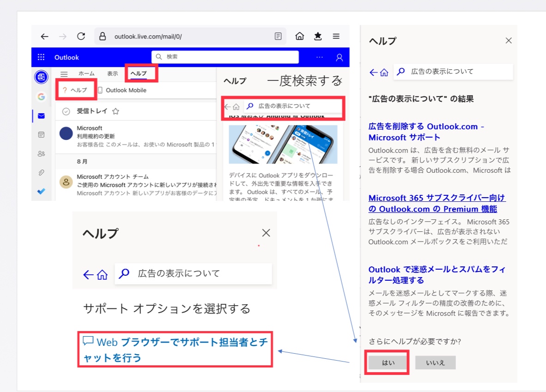The image size is (546, 392).
Task: Select all messages circle in 受信トレイ header
Action: click(x=66, y=111)
